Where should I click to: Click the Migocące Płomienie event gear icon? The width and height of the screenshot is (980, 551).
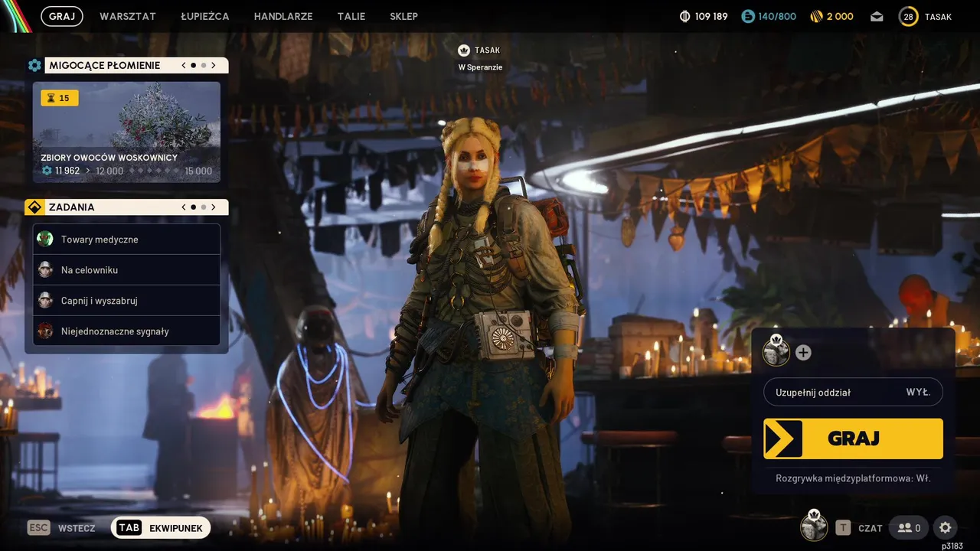(x=34, y=65)
